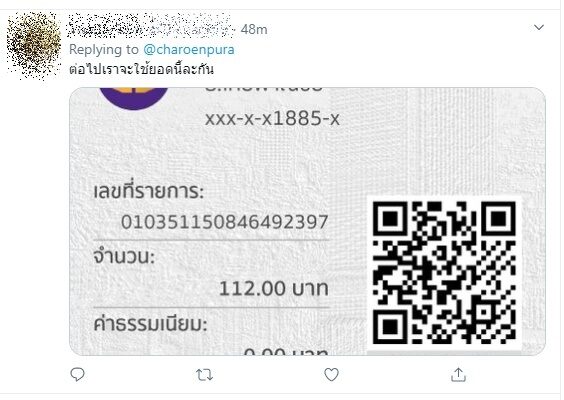The width and height of the screenshot is (564, 400).
Task: Click the 48m timestamp
Action: (254, 29)
